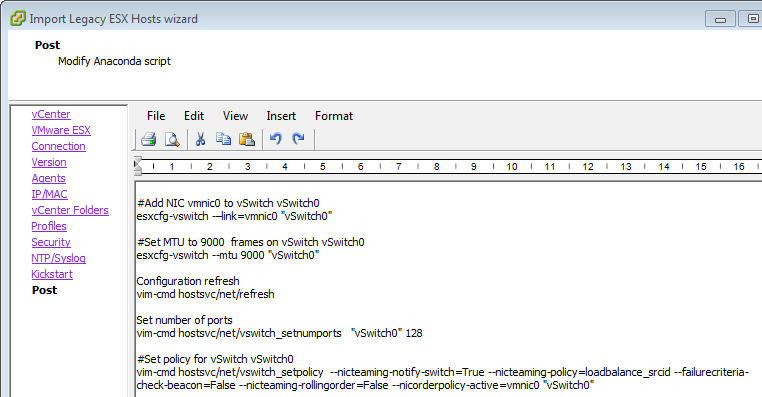Open the Insert menu
The image size is (762, 397).
(281, 116)
